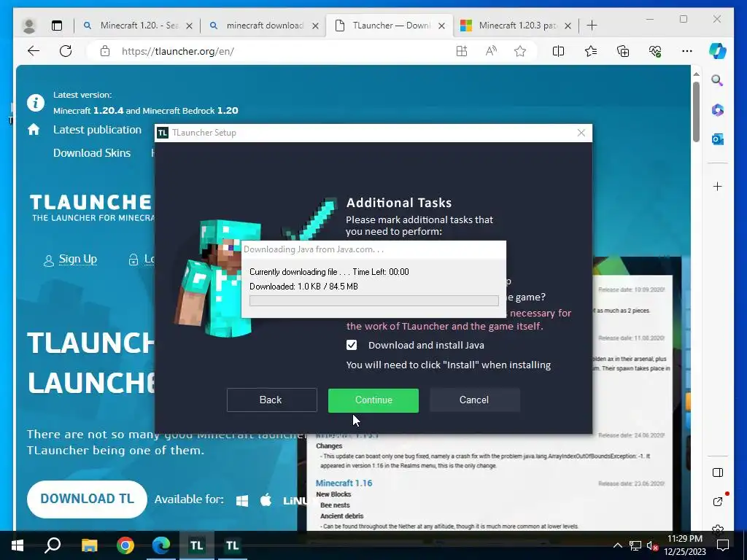Click the info icon beside Latest version
This screenshot has width=747, height=560.
(x=36, y=102)
